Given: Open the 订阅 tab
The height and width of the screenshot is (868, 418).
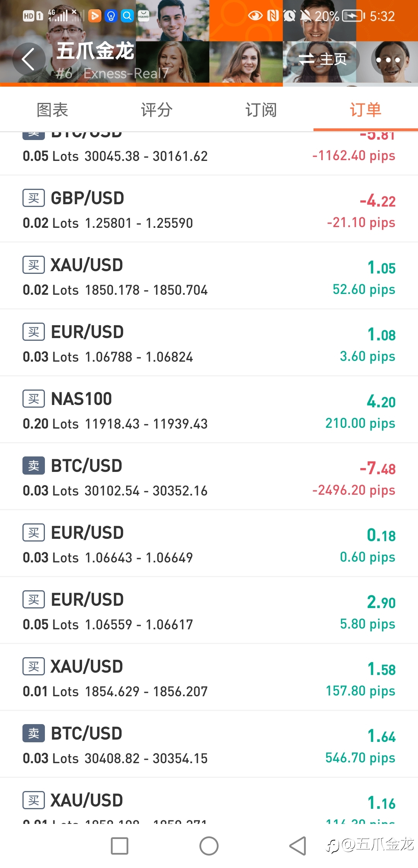Looking at the screenshot, I should point(261,110).
